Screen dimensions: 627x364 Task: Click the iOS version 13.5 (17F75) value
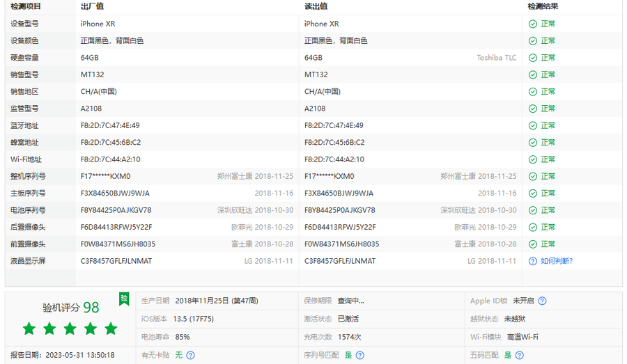[x=194, y=319]
